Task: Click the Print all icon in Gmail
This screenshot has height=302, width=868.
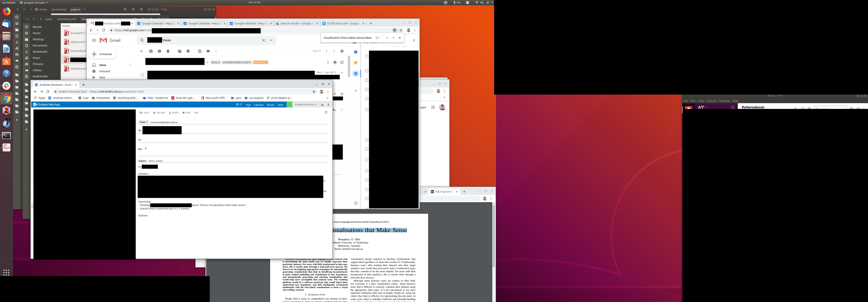Action: coord(335,62)
